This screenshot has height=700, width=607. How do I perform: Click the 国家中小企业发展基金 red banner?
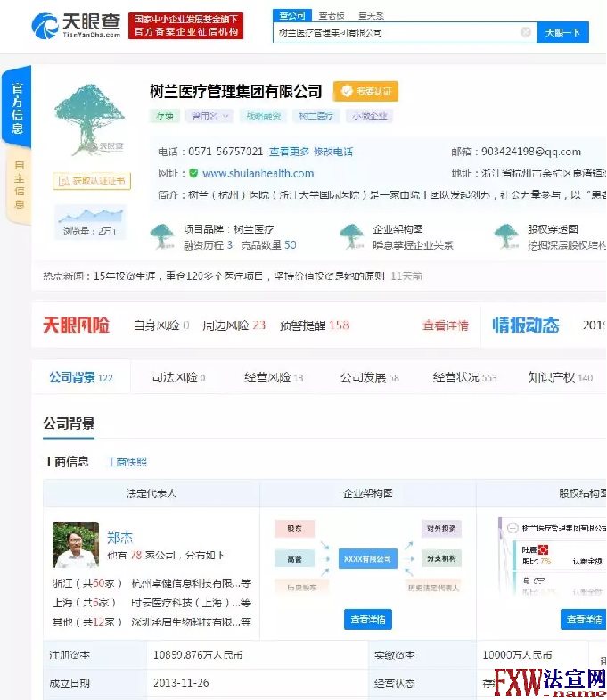tap(185, 26)
